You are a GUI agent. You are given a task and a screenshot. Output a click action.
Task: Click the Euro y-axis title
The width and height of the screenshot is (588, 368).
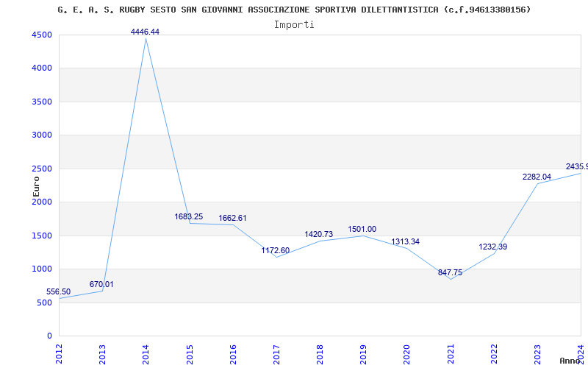[36, 186]
